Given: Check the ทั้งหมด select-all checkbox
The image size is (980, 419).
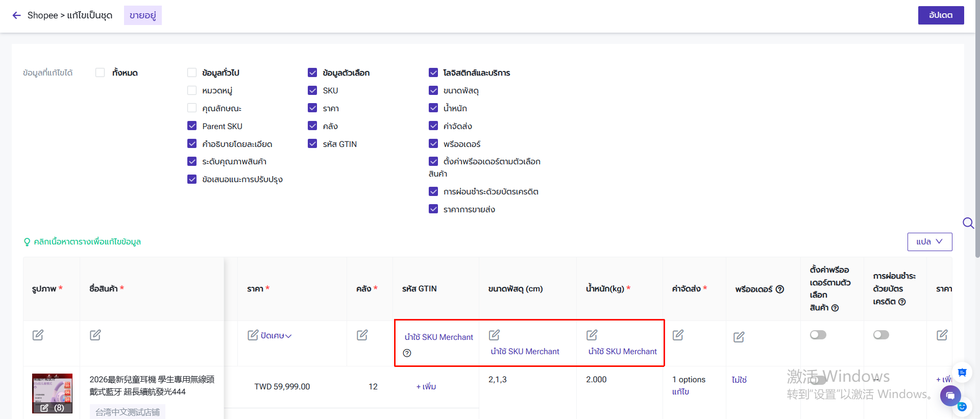Looking at the screenshot, I should point(100,72).
